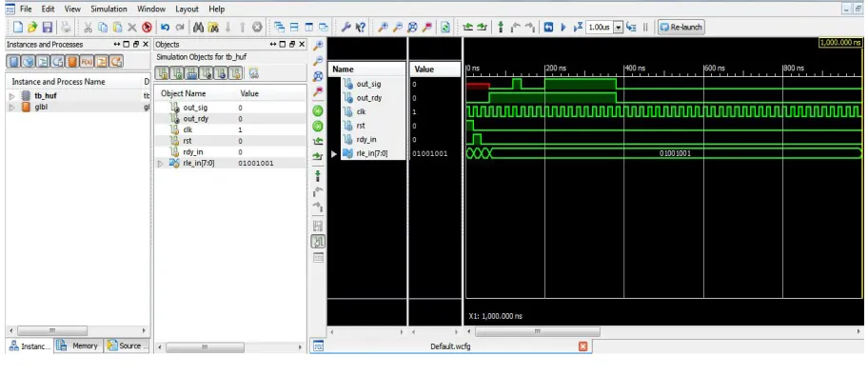Click Zoom to Cursor icon in top toolbar
The height and width of the screenshot is (375, 868).
coord(427,28)
